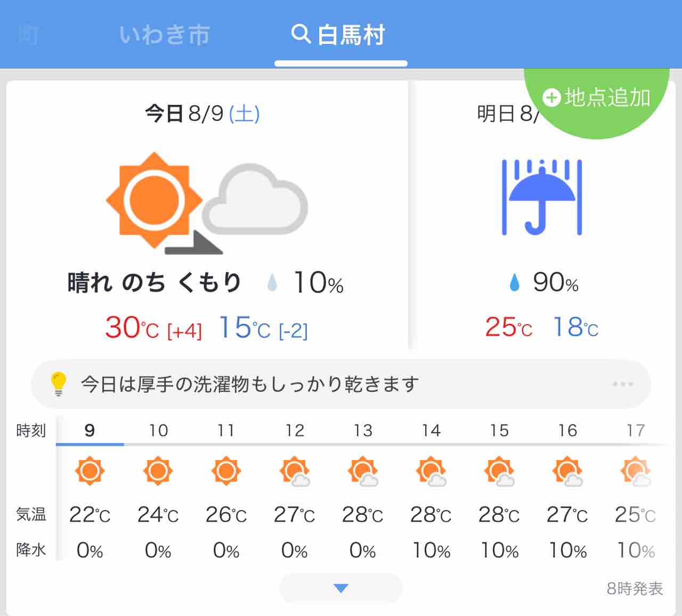Tap today's date heading 今日 8/9 (土)
Viewport: 682px width, 616px height.
(202, 113)
